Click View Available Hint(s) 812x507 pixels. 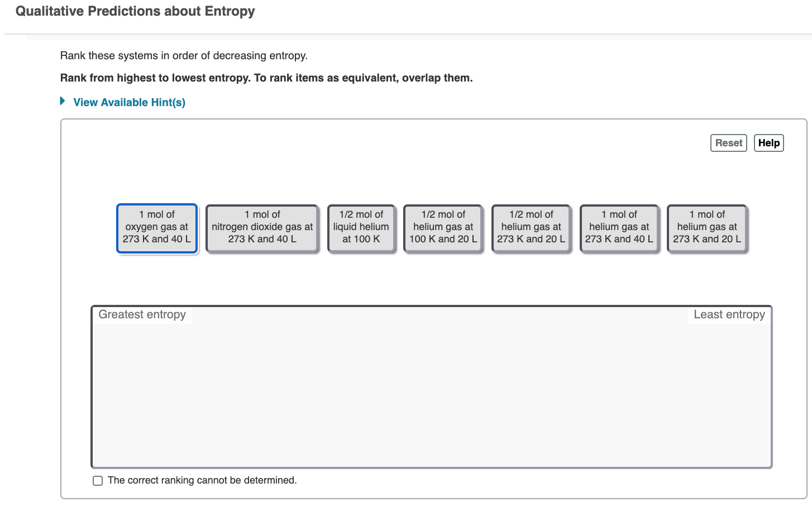pyautogui.click(x=129, y=102)
